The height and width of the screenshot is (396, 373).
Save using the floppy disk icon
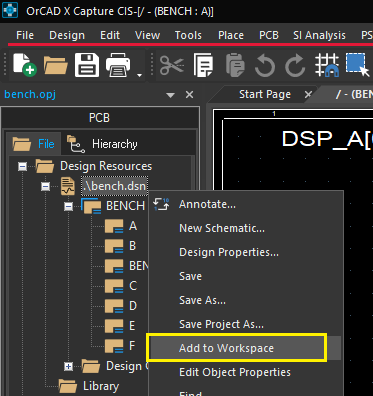tap(87, 65)
